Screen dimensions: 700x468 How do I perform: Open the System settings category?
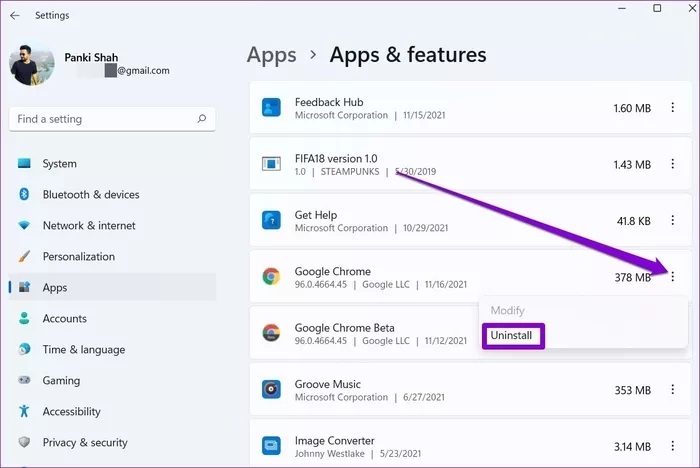coord(60,164)
